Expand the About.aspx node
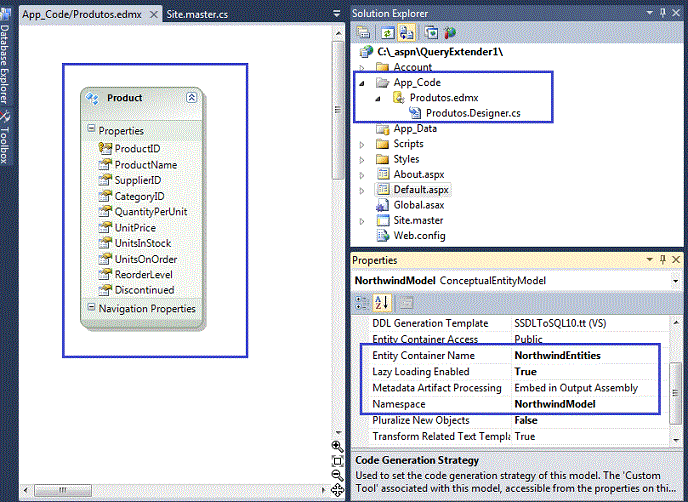This screenshot has height=502, width=688. 362,175
